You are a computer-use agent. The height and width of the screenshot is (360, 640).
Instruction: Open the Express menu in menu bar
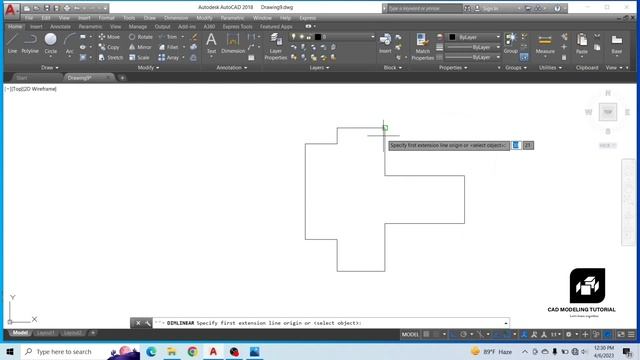click(307, 18)
